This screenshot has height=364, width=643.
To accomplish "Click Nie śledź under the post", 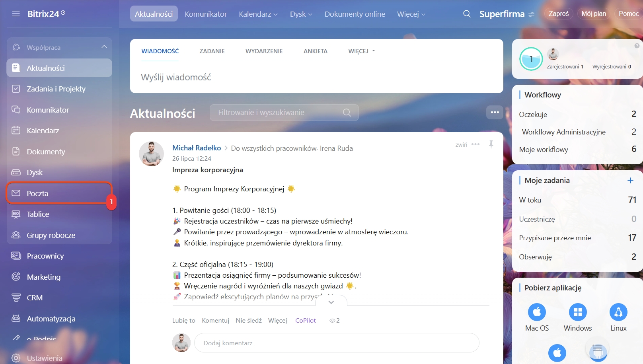I will (249, 321).
